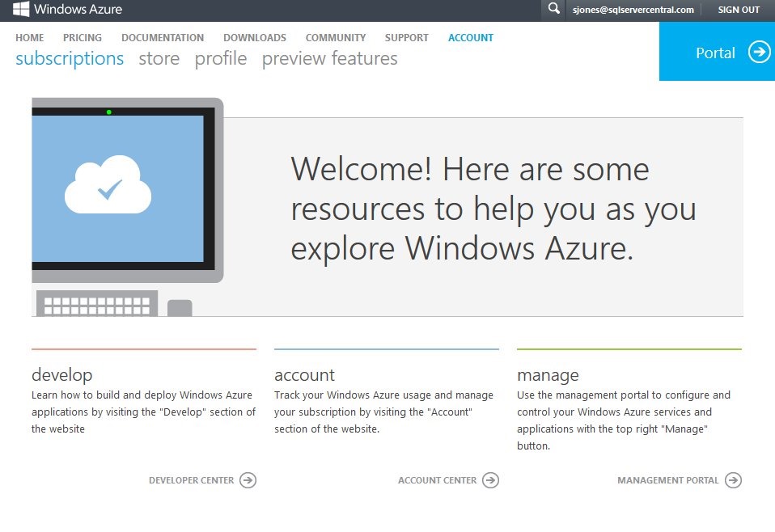Open the Documentation menu item
775x532 pixels.
click(163, 38)
